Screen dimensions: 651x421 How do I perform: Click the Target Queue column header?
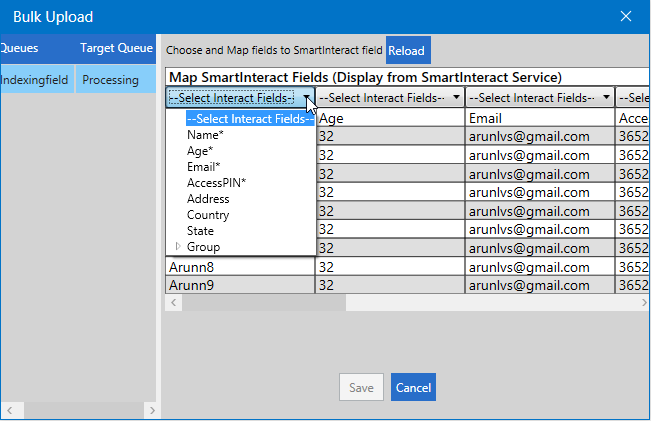115,48
